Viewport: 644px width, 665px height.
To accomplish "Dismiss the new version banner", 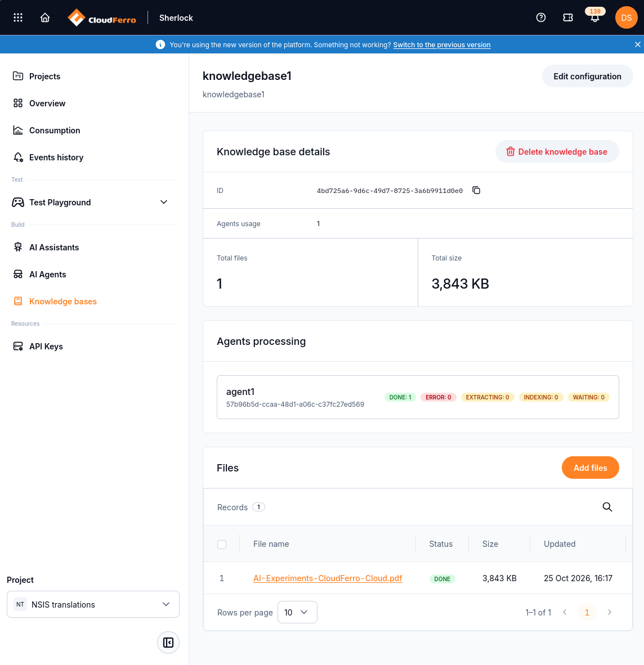I will pyautogui.click(x=637, y=44).
